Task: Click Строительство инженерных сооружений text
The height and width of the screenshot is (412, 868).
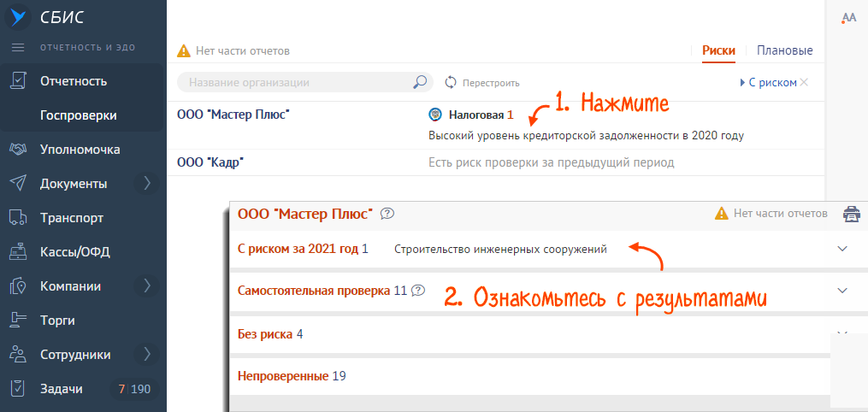Action: (x=500, y=250)
